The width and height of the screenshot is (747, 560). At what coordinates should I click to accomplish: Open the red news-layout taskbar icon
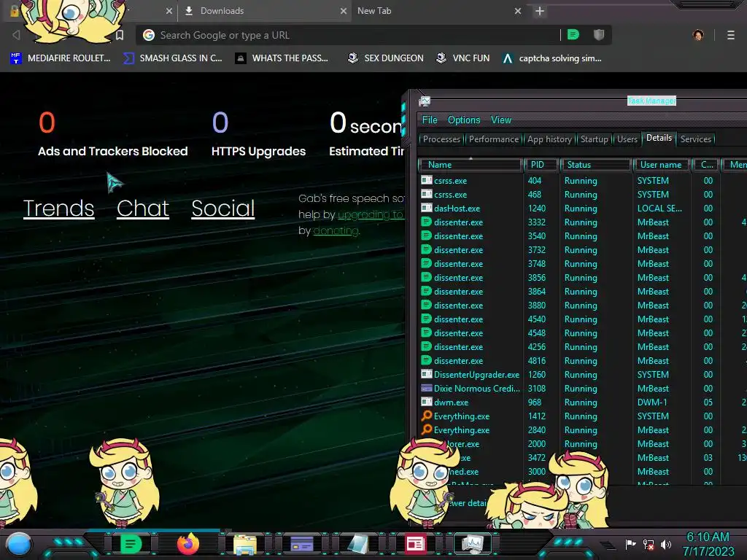(415, 544)
